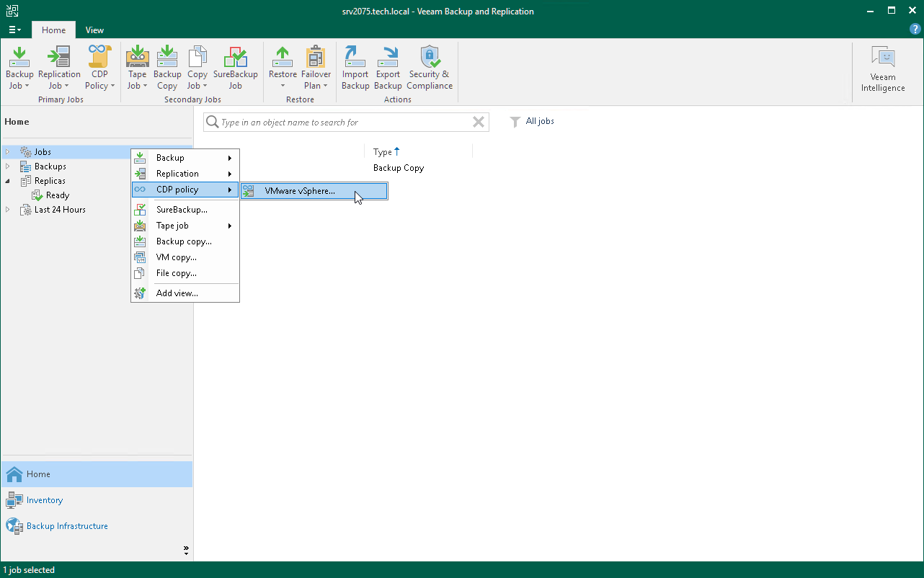
Task: Select File copy... in the context menu
Action: click(185, 273)
